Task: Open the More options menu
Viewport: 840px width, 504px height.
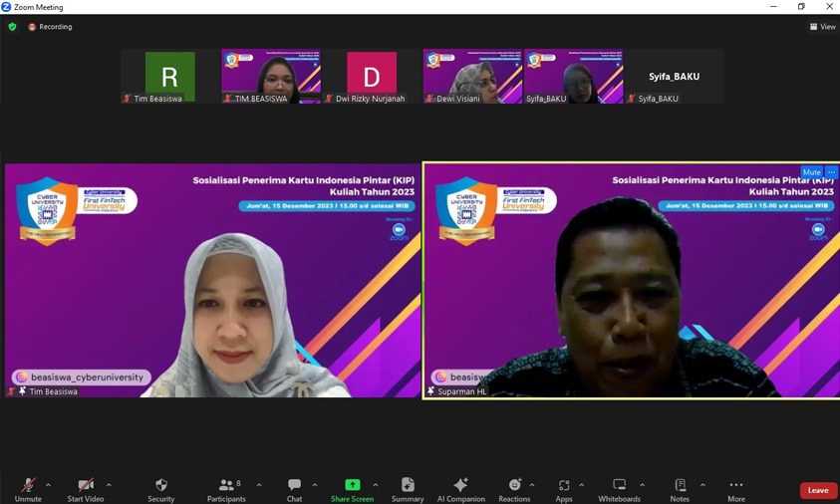Action: (736, 490)
